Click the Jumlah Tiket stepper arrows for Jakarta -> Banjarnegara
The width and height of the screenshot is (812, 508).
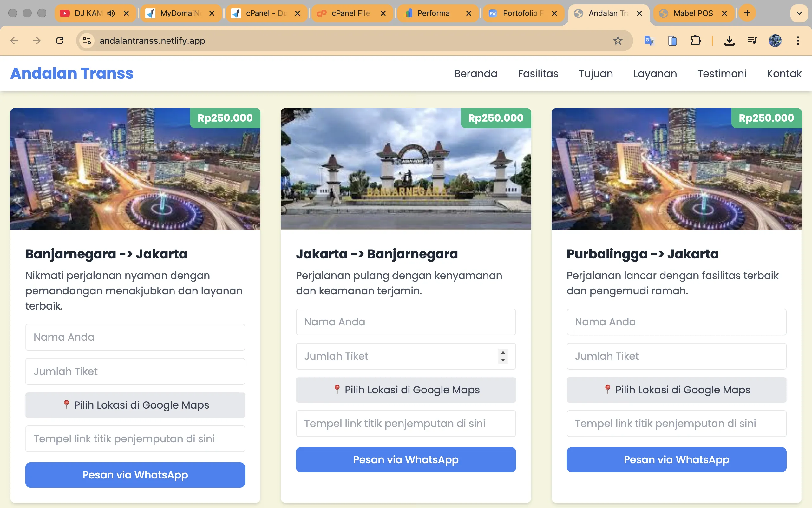pos(503,356)
